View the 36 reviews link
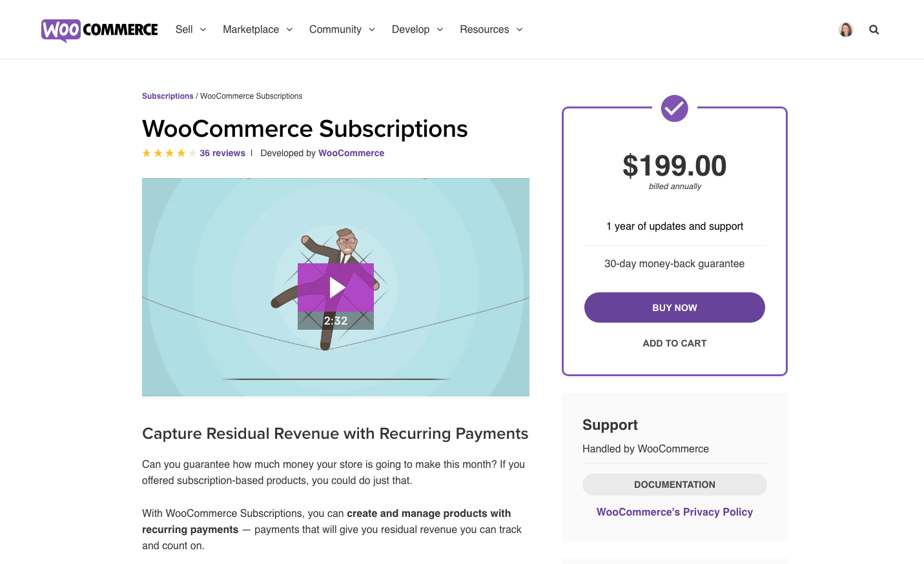Viewport: 924px width, 564px height. 222,153
